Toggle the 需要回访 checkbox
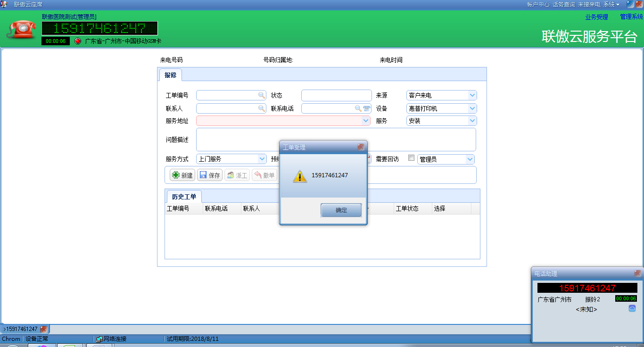Viewport: 644px width, 347px height. [411, 158]
